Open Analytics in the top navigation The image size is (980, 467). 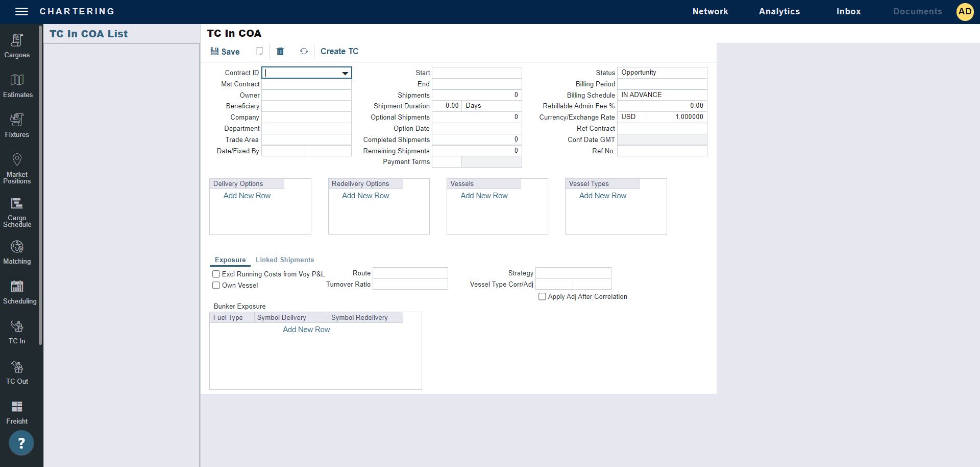pos(779,11)
